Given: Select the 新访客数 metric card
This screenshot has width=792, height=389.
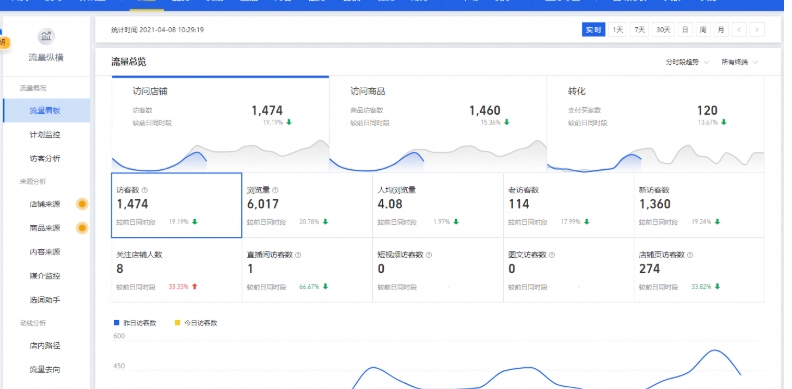Looking at the screenshot, I should tap(699, 205).
